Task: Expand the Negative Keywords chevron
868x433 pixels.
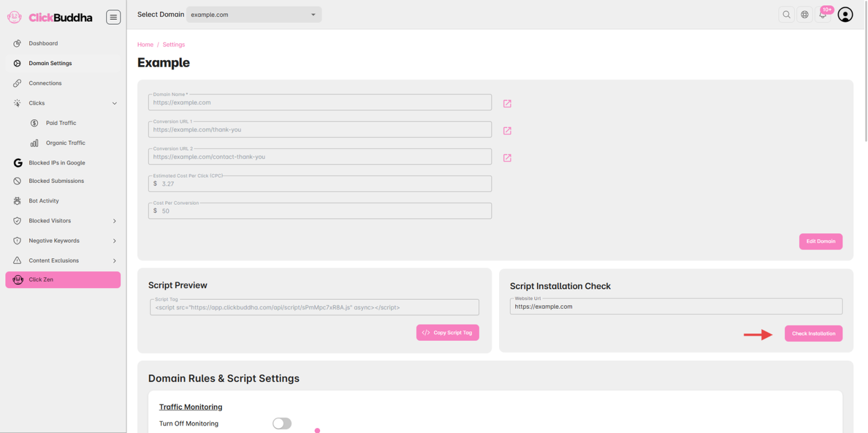Action: [115, 241]
